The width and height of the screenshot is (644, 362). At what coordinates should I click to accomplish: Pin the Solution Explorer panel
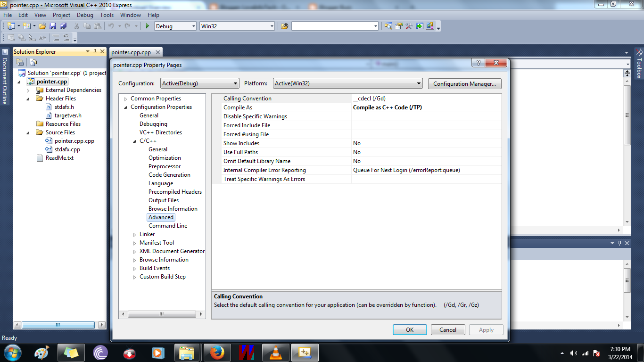click(95, 51)
